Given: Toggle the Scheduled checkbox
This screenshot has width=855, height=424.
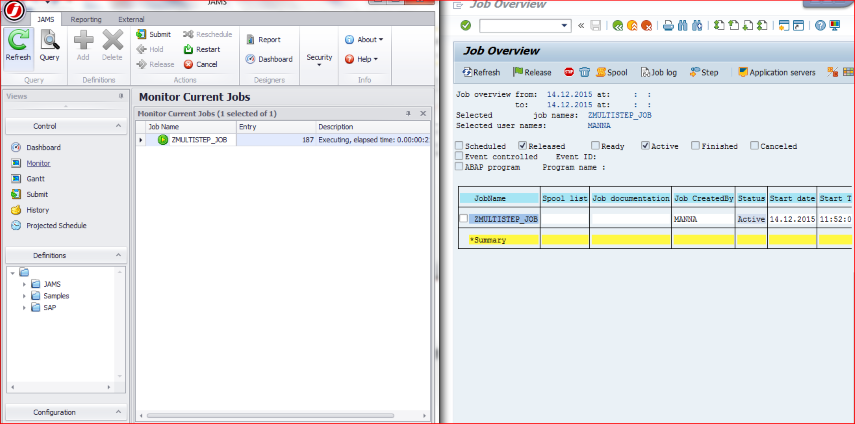Looking at the screenshot, I should point(459,146).
